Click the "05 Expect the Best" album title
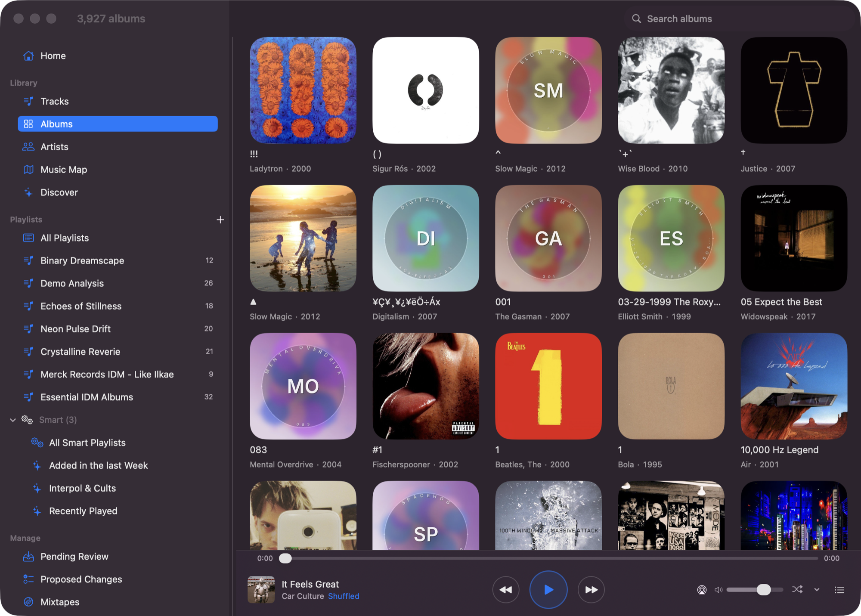Viewport: 861px width, 616px height. coord(781,302)
